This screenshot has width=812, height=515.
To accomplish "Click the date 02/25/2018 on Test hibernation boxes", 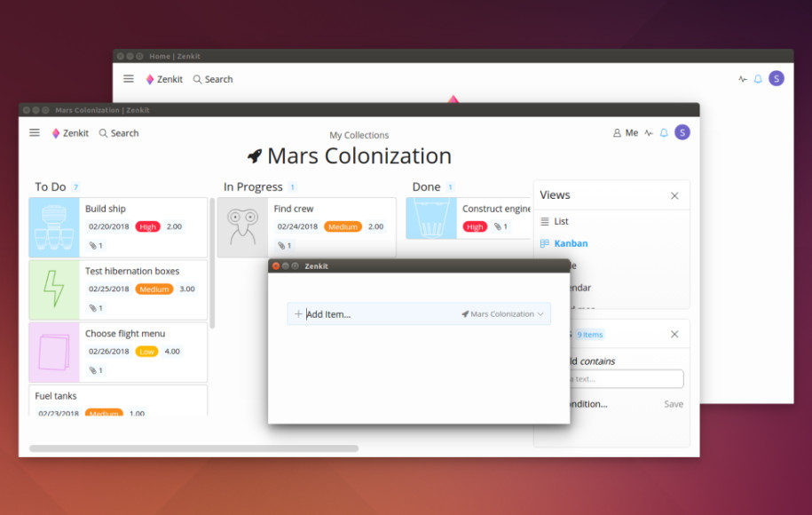I will [109, 289].
